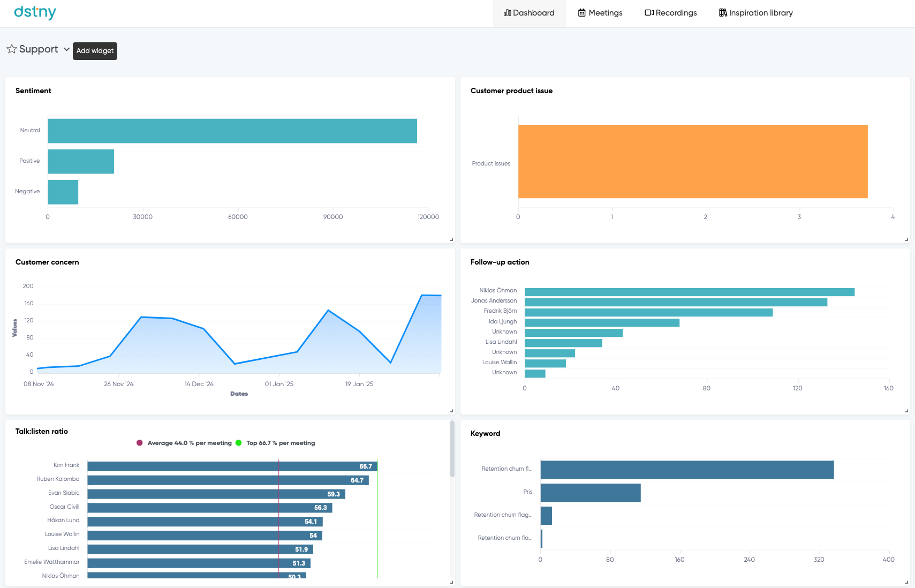Image resolution: width=915 pixels, height=588 pixels.
Task: Toggle the Top 66.7 % per meeting legend
Action: [x=275, y=443]
